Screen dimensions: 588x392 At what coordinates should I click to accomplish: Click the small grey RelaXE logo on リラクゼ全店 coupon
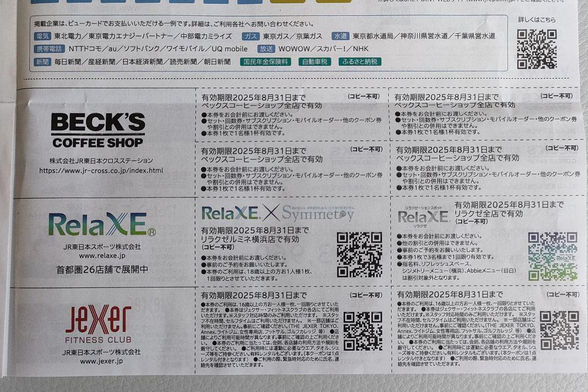423,217
